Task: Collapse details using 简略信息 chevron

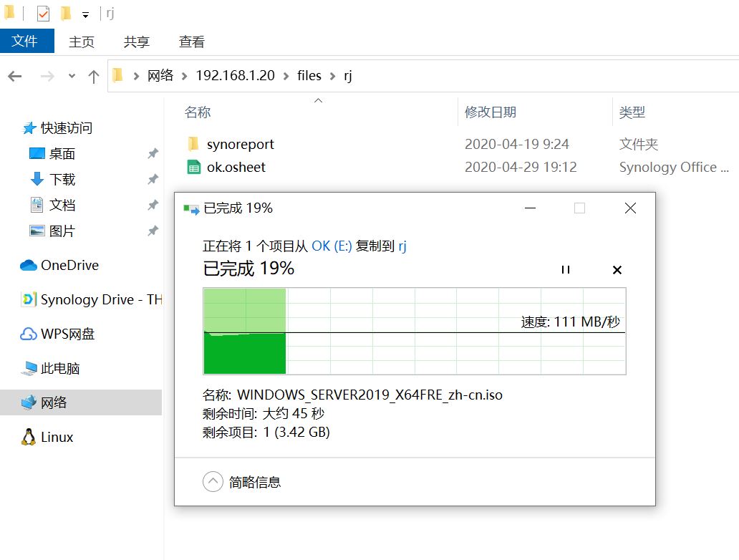Action: (x=213, y=482)
